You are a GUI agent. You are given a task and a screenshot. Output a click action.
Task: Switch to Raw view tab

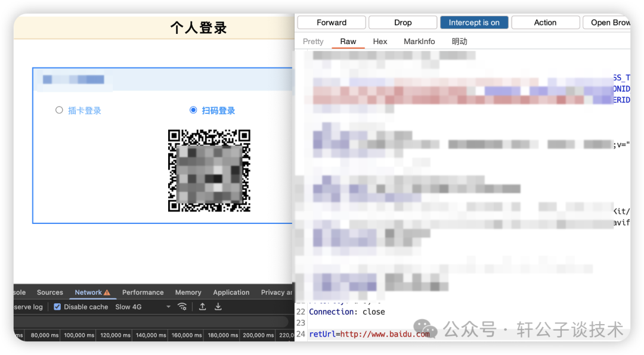(348, 42)
